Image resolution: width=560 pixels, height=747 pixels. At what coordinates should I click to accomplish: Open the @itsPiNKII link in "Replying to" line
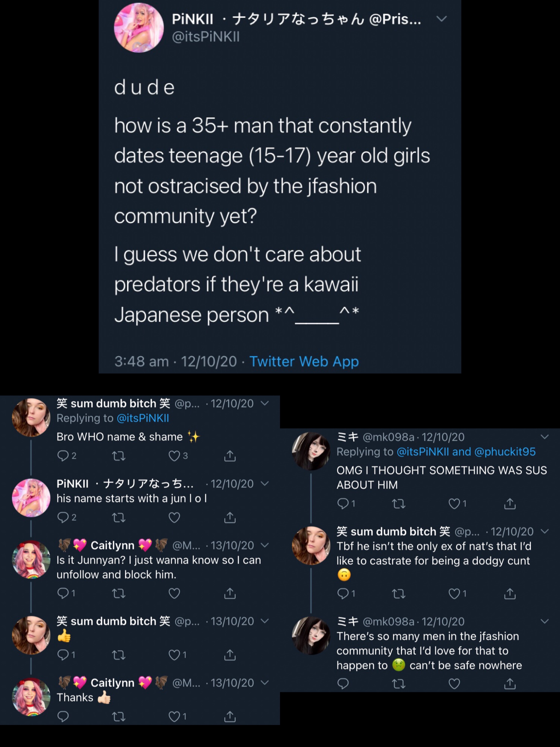[143, 418]
